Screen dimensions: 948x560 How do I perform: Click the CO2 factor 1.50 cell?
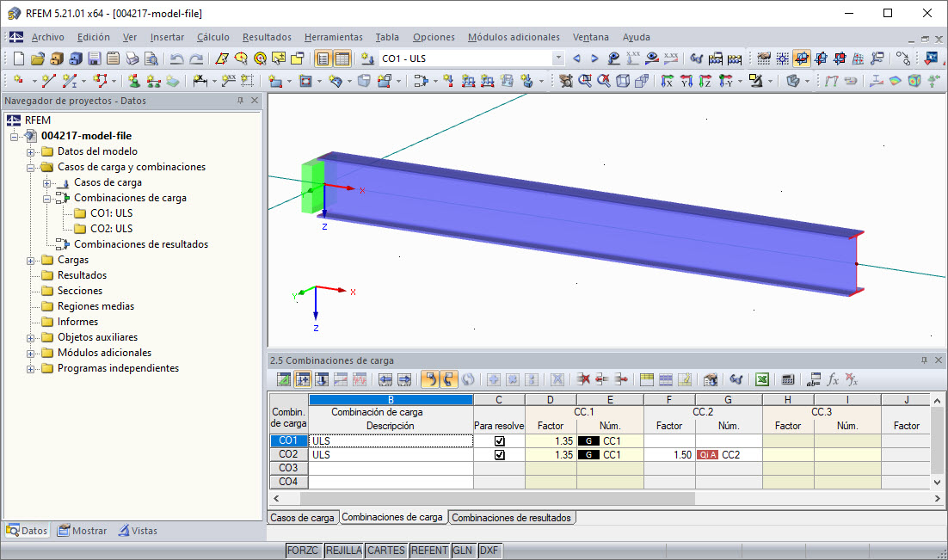pyautogui.click(x=670, y=455)
